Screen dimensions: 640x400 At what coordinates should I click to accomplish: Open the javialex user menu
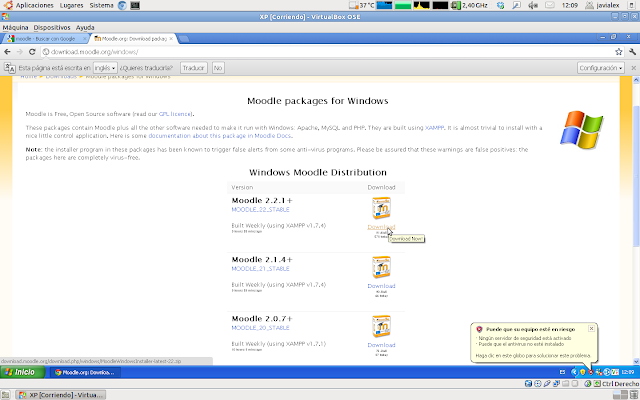[x=602, y=5]
